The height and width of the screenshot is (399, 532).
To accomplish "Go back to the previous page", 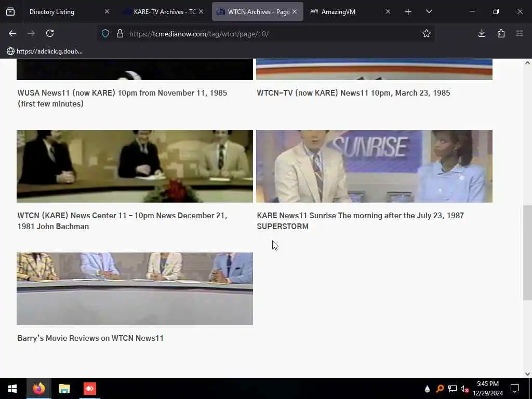I will pyautogui.click(x=12, y=33).
